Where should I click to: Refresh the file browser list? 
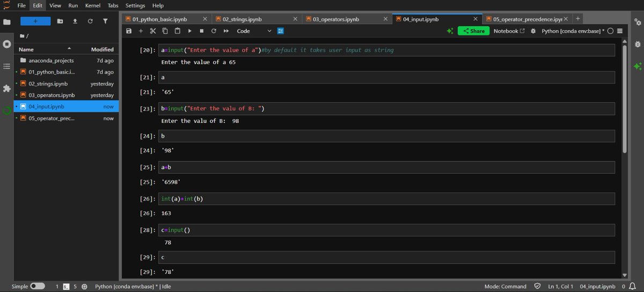click(90, 21)
